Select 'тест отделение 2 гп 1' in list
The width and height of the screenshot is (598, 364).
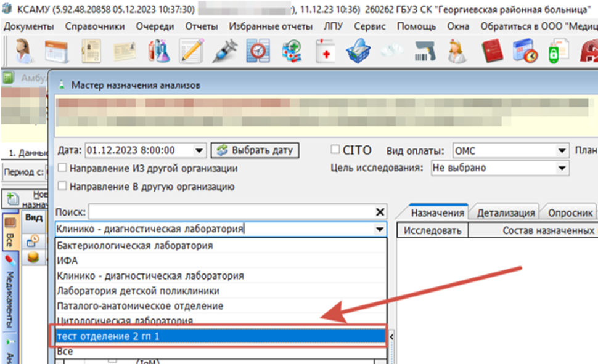219,336
